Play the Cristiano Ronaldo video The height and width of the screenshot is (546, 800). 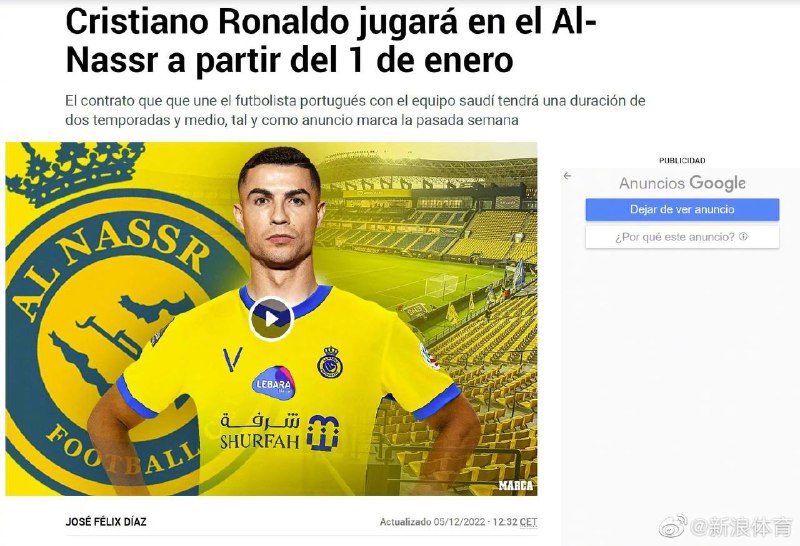(271, 319)
